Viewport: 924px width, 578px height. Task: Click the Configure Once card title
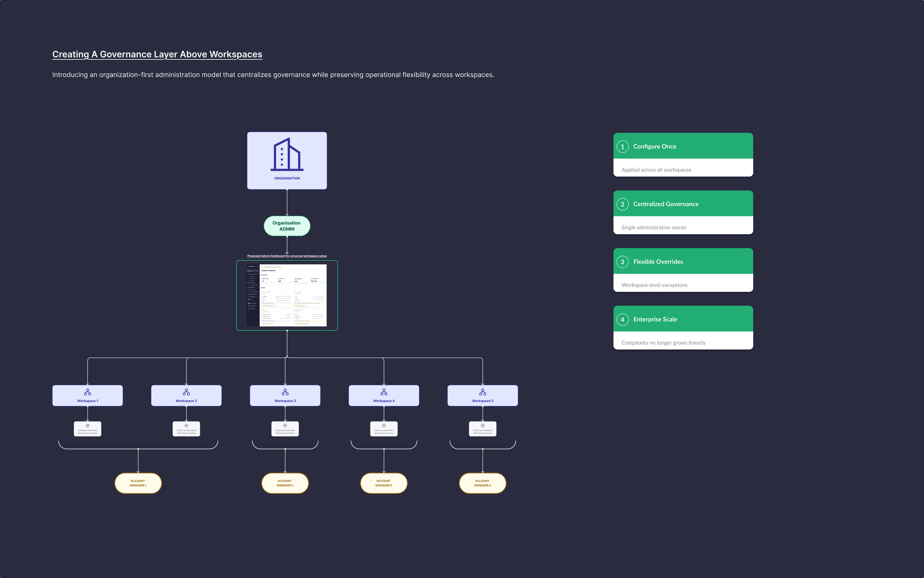[x=655, y=146]
